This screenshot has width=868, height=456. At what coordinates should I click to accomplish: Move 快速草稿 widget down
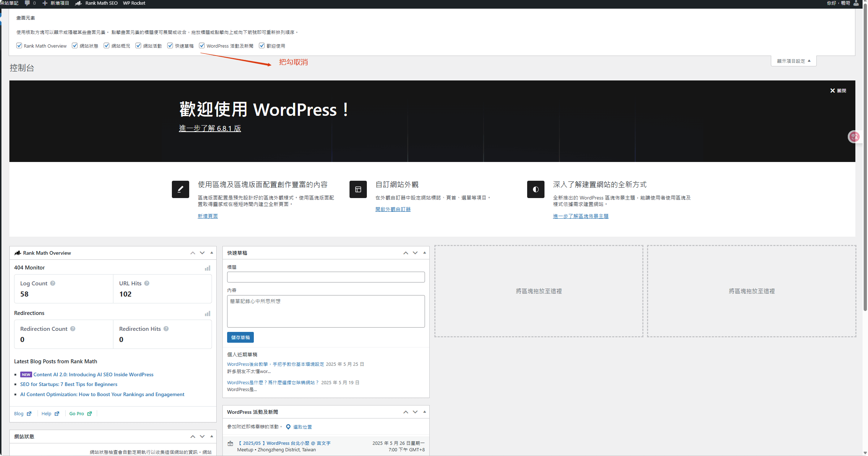pyautogui.click(x=415, y=253)
